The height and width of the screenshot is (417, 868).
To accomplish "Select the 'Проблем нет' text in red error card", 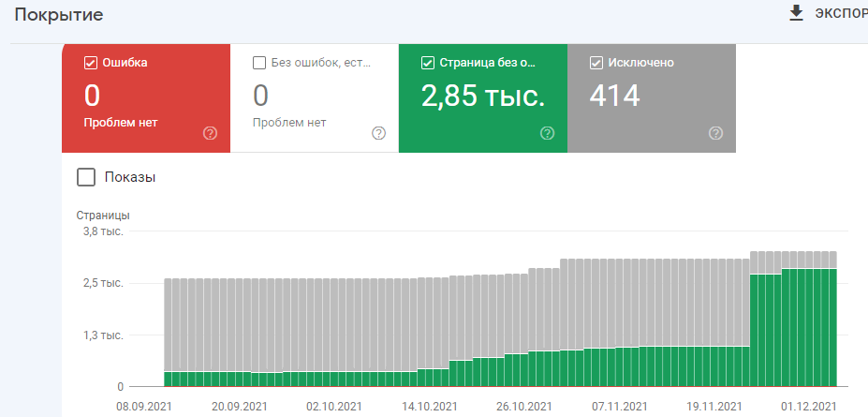I will 121,123.
